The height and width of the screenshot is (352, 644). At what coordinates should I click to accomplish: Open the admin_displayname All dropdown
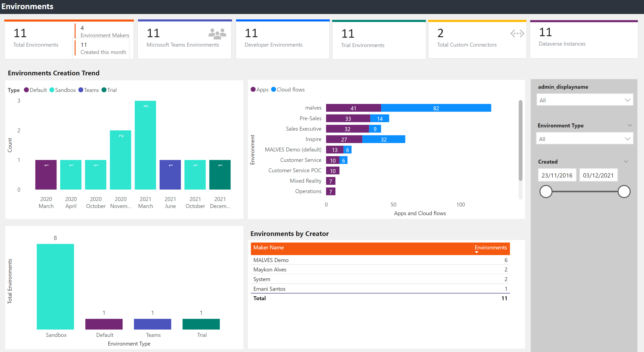click(x=585, y=100)
